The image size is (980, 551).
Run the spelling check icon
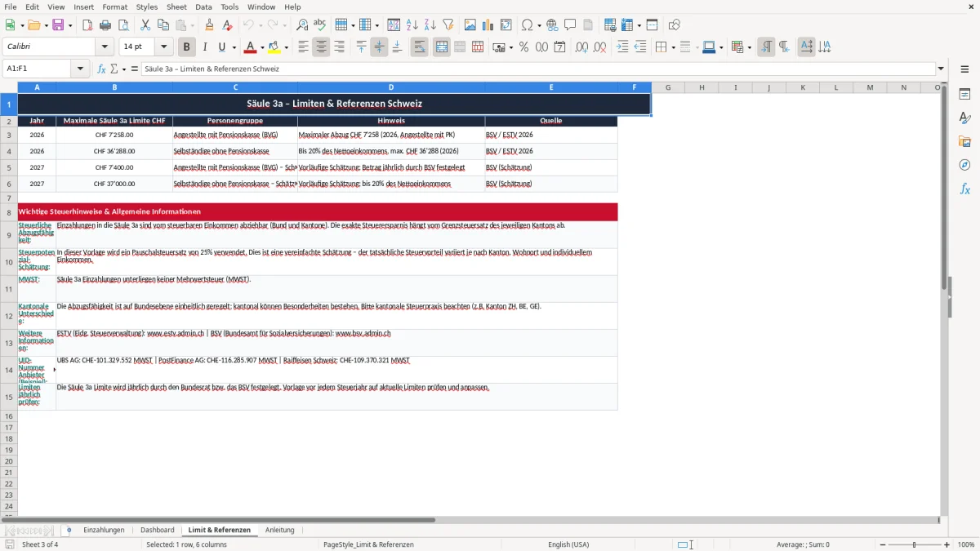[319, 25]
